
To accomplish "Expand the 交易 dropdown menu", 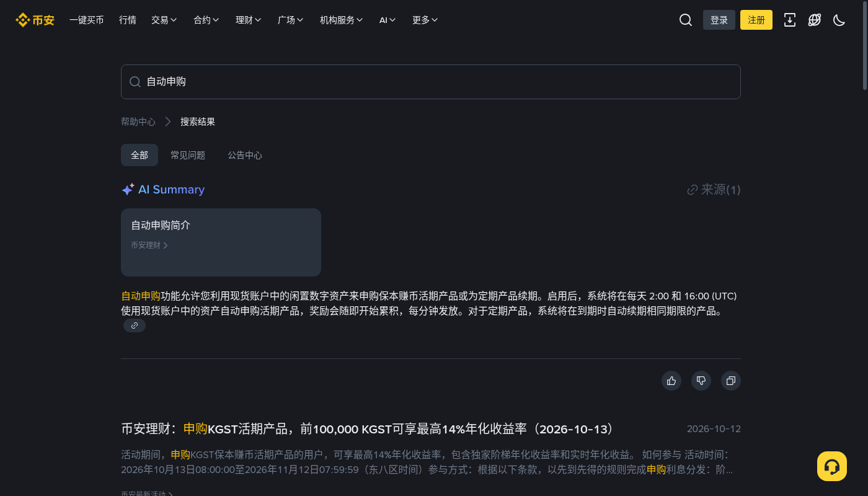I will [x=164, y=20].
